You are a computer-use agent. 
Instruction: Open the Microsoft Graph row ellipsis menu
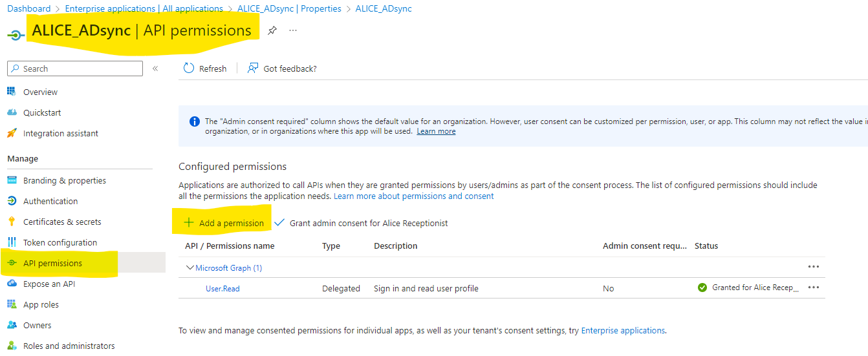[814, 267]
